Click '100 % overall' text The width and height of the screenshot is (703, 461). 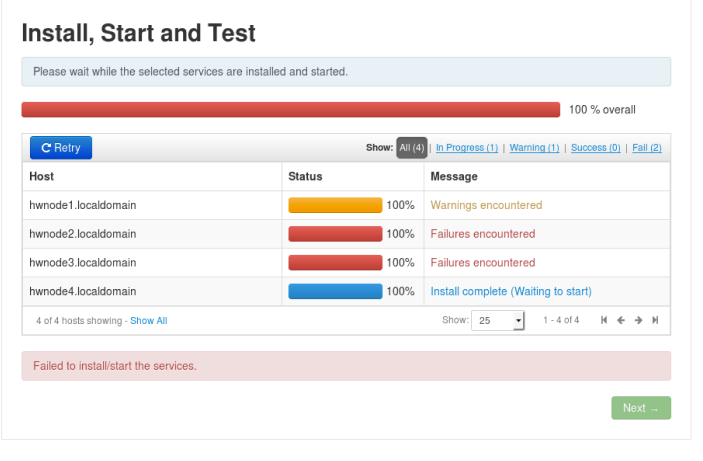click(602, 110)
